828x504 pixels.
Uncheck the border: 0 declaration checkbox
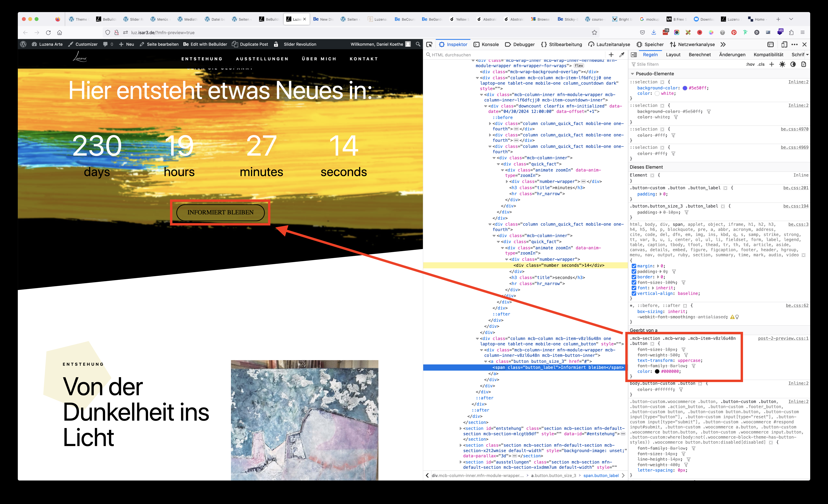[634, 277]
